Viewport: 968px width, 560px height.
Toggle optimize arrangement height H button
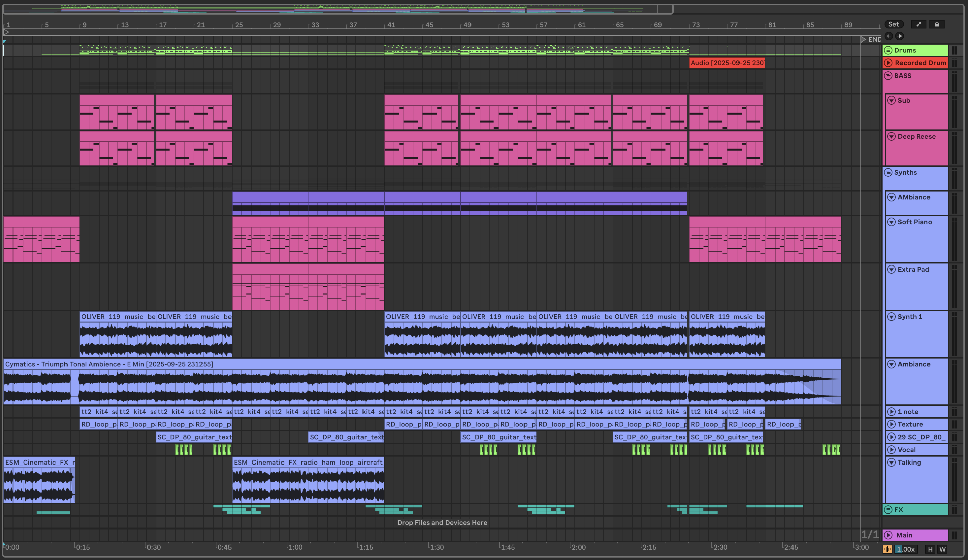pyautogui.click(x=930, y=549)
